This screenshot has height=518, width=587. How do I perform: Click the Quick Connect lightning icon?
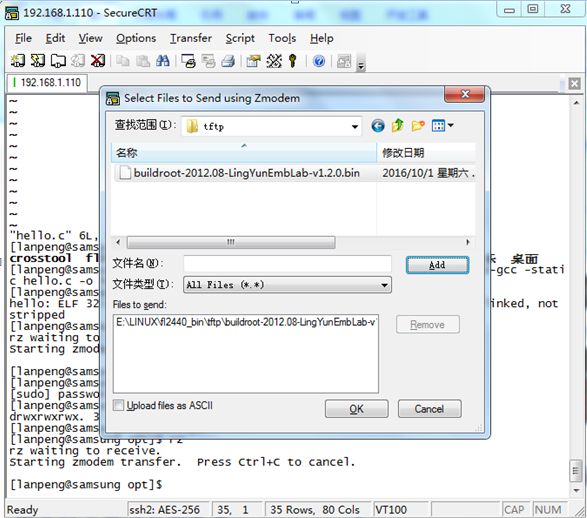coord(38,60)
